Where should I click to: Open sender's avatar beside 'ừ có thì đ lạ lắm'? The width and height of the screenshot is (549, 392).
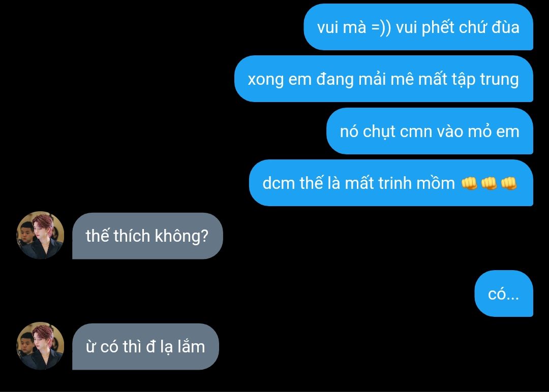[x=40, y=346]
